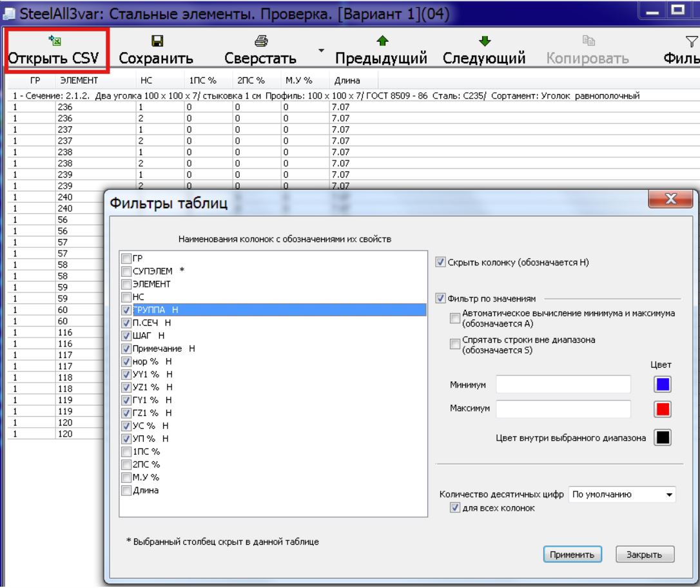Uncheck Скрыть колонку option

(441, 263)
